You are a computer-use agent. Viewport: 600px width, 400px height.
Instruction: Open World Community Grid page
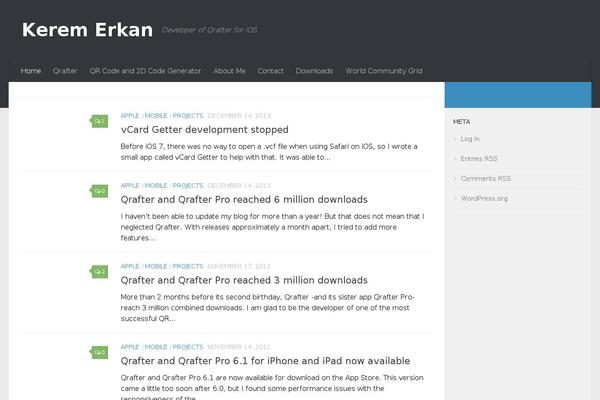click(x=384, y=71)
